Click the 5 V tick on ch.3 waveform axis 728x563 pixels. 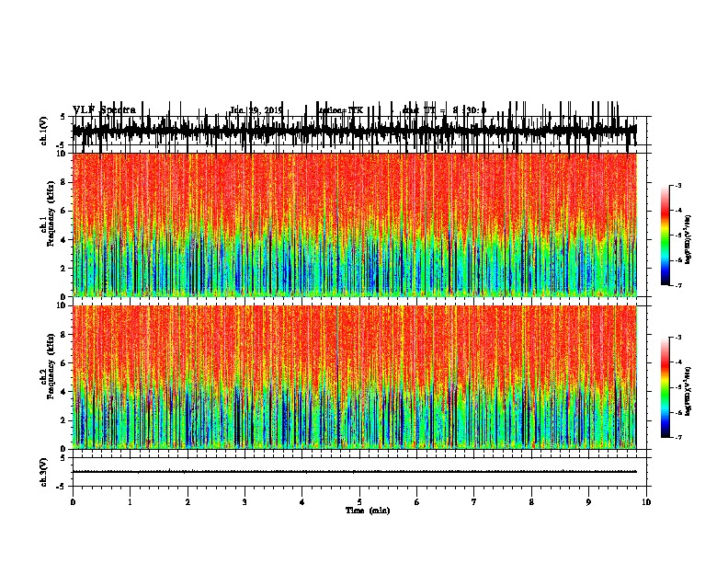coord(63,457)
